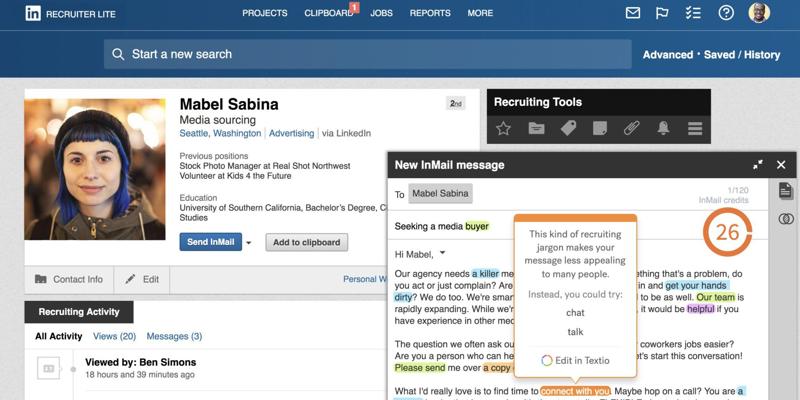Open the mail inbox icon in header
Image resolution: width=800 pixels, height=400 pixels.
tap(632, 13)
